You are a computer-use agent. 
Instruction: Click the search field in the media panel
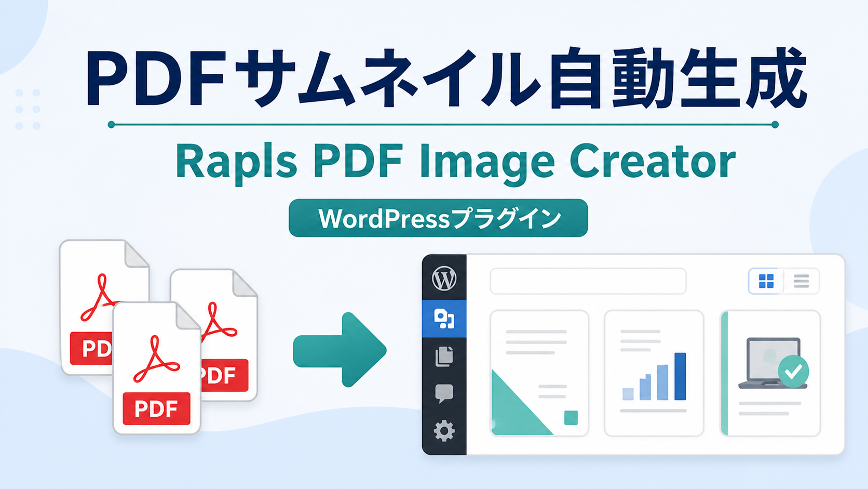pos(588,281)
